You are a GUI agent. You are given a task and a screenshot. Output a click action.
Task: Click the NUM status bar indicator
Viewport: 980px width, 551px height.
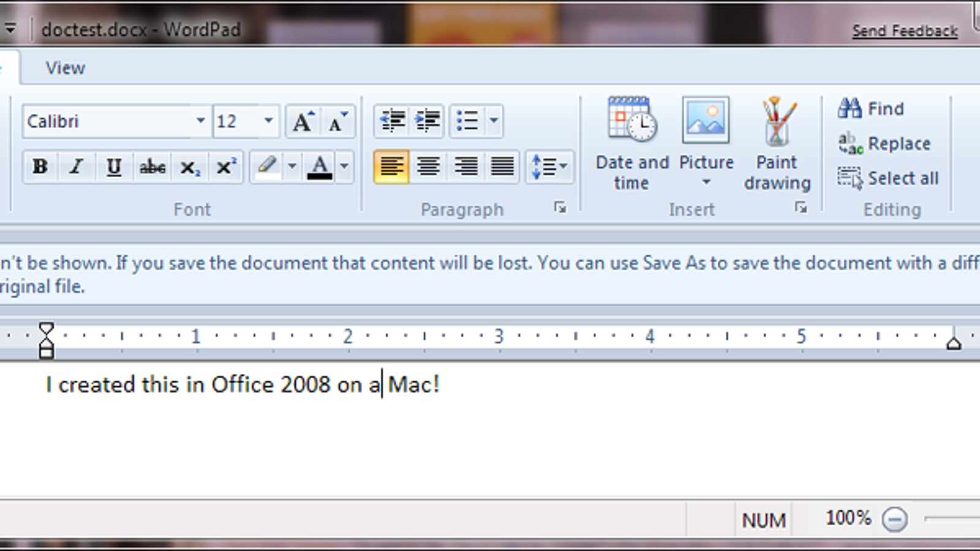pyautogui.click(x=764, y=520)
